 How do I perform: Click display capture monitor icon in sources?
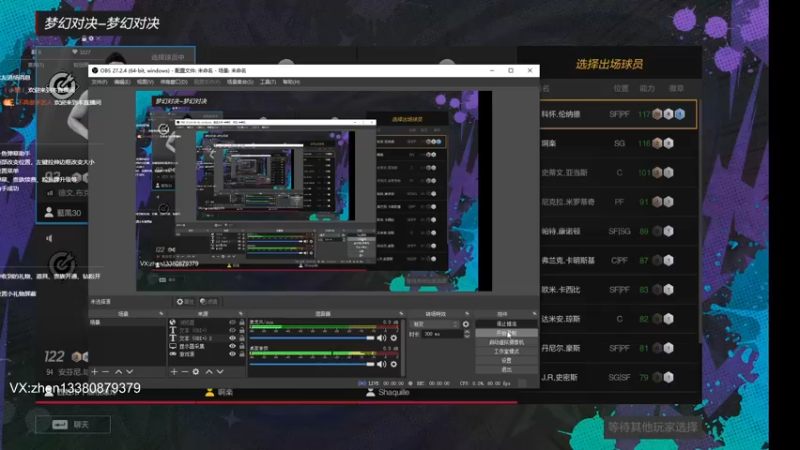(x=173, y=346)
